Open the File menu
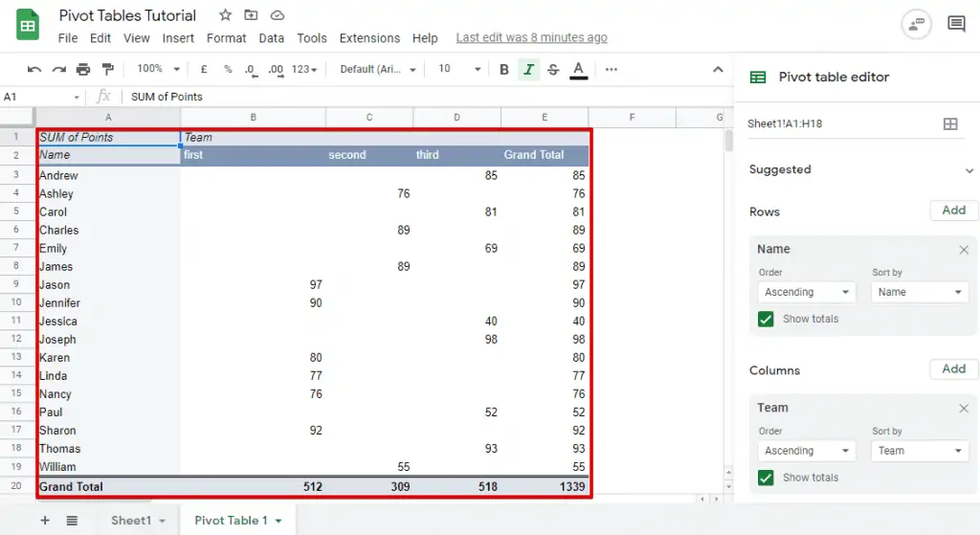Image resolution: width=980 pixels, height=535 pixels. (x=68, y=38)
